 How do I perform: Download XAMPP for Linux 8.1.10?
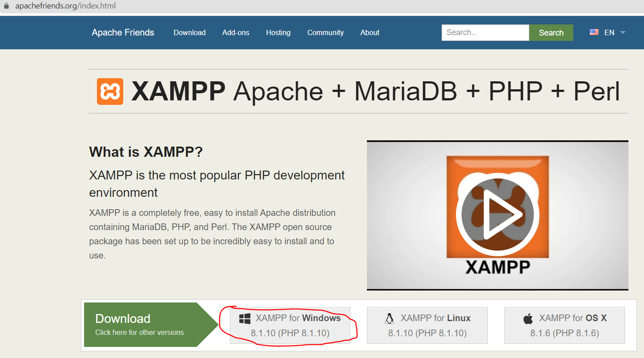427,325
